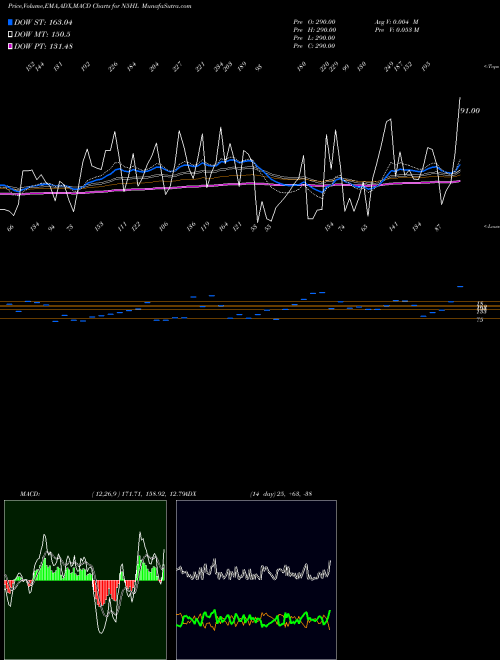Click the 'Pre L: 290.00' low value
This screenshot has height=660, width=500.
(314, 38)
